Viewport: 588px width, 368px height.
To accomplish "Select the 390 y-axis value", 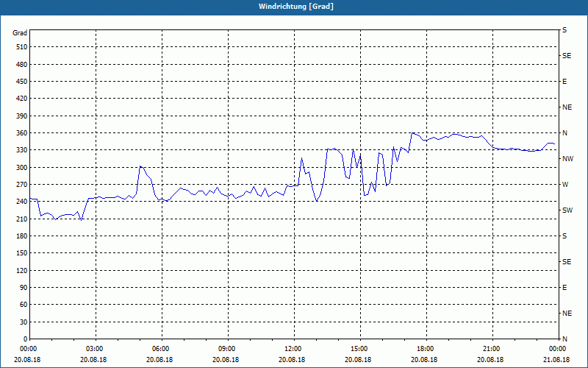I will 22,116.
